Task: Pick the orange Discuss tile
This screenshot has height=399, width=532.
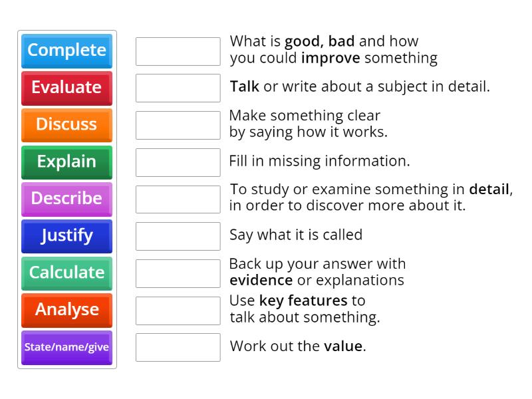Action: 66,124
